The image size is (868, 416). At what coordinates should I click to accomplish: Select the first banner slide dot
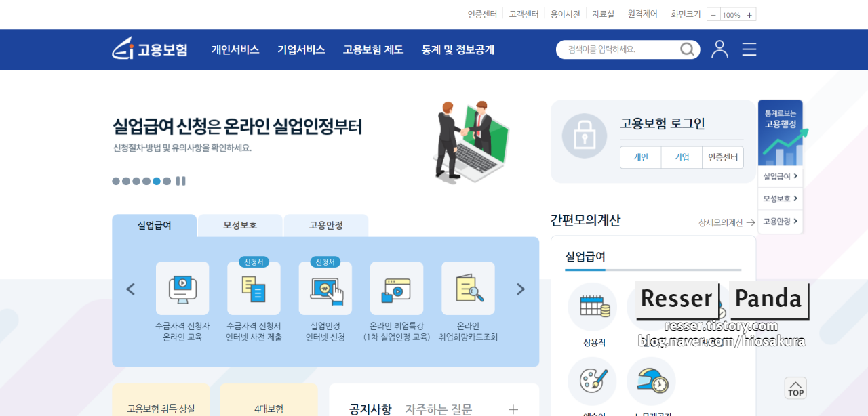pyautogui.click(x=116, y=181)
